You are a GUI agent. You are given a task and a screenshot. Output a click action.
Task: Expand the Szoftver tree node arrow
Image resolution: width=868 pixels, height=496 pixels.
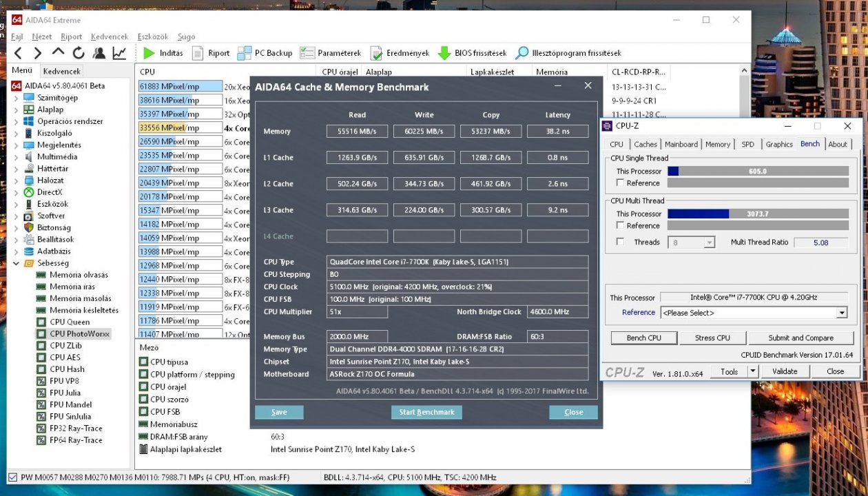tap(17, 216)
